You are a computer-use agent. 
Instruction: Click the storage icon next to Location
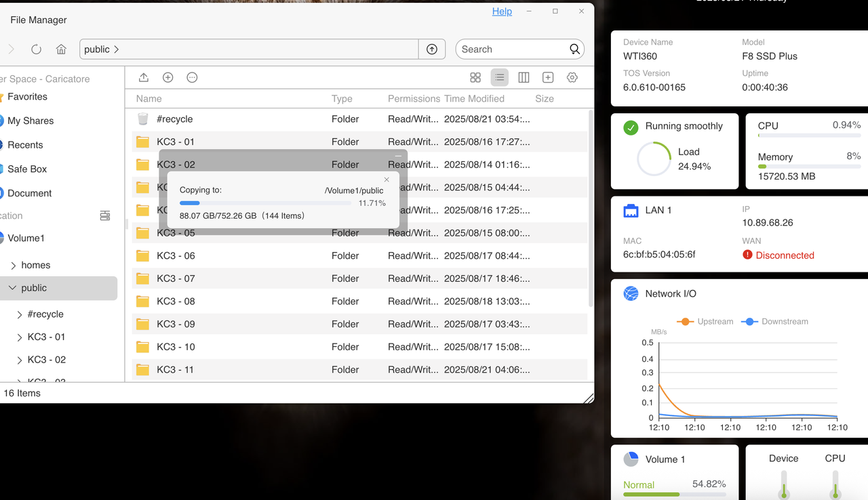(105, 215)
